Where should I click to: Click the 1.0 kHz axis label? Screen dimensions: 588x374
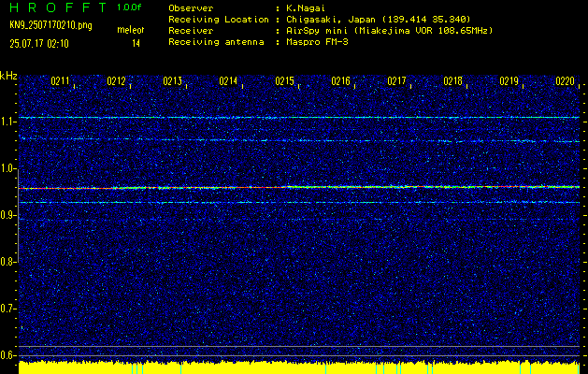tap(7, 168)
